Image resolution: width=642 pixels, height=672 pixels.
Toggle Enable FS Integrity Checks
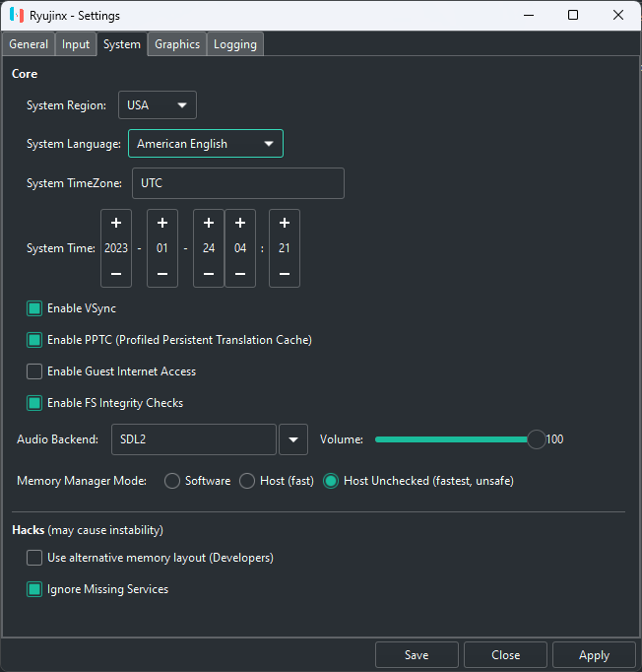(34, 403)
